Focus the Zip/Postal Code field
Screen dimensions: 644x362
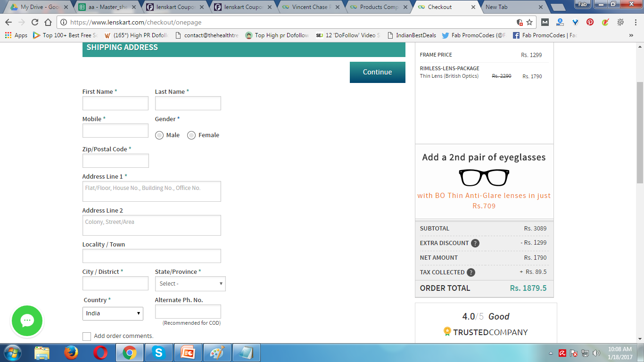click(116, 161)
